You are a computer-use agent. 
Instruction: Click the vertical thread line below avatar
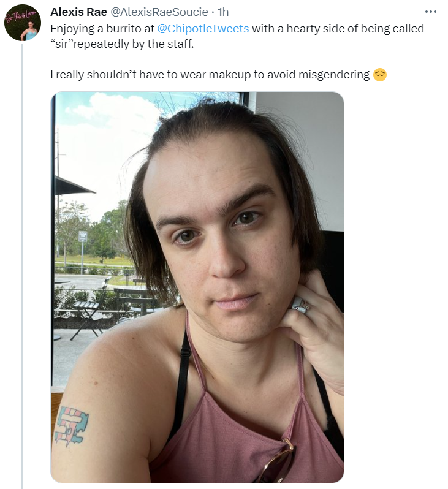pyautogui.click(x=23, y=267)
